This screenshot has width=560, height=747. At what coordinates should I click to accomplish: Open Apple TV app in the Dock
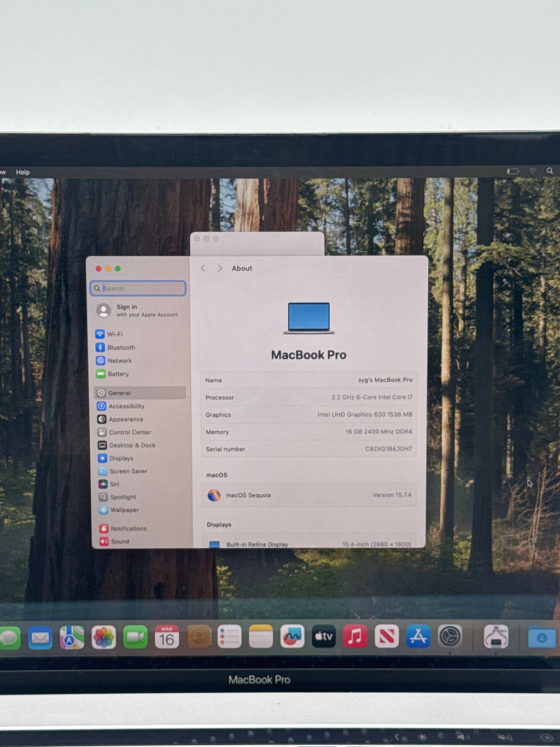tap(324, 636)
